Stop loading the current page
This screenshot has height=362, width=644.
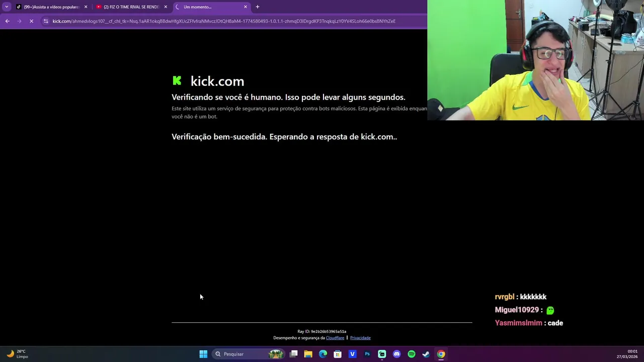coord(31,21)
